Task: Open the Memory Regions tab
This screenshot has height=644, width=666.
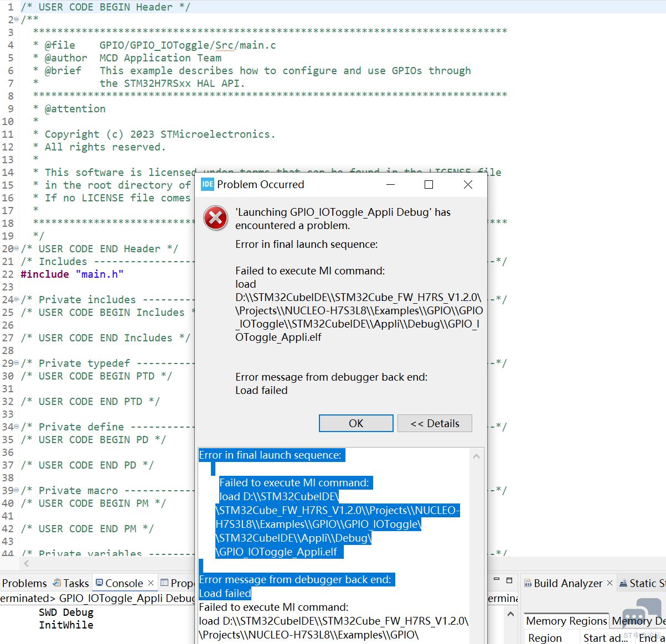Action: pyautogui.click(x=566, y=621)
